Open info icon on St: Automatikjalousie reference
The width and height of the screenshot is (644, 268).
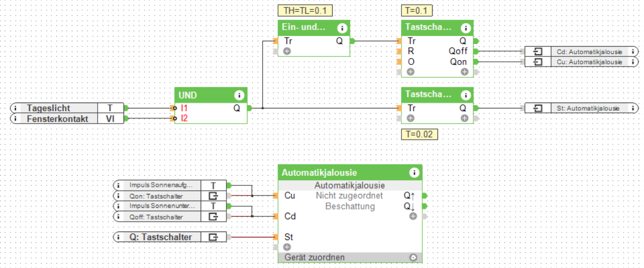pyautogui.click(x=633, y=108)
